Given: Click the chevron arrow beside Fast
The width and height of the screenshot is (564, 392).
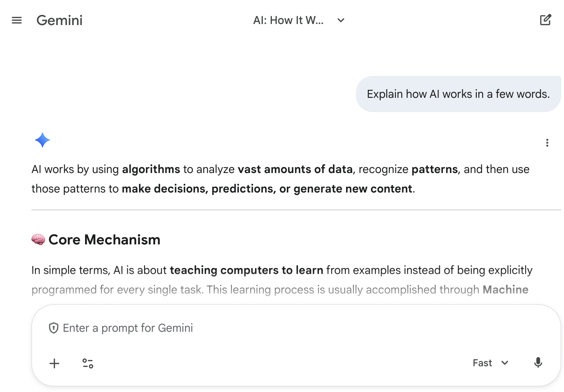Looking at the screenshot, I should click(x=505, y=363).
